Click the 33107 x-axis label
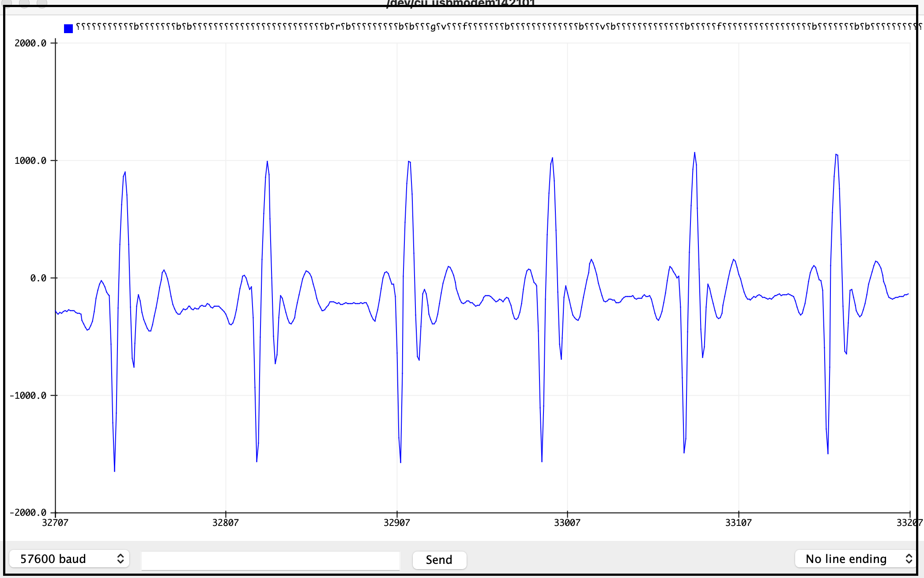This screenshot has width=924, height=578. 739,523
